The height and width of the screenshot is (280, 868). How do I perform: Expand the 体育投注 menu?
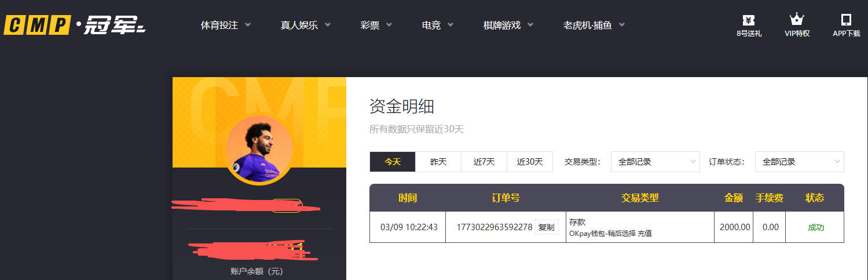[225, 26]
